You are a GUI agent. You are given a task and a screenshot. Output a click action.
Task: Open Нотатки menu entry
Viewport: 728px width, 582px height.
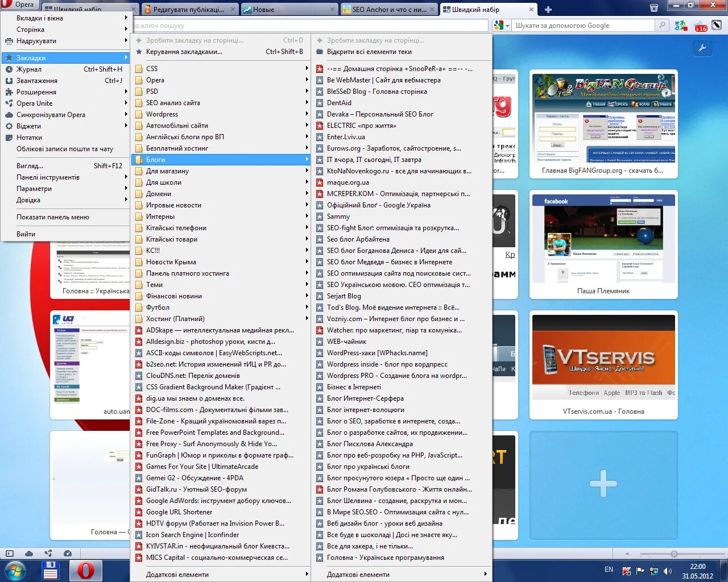(66, 138)
